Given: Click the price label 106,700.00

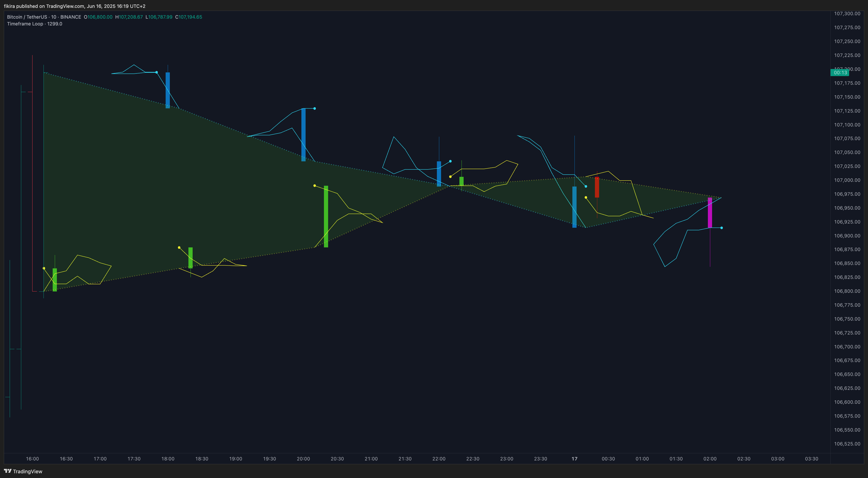Looking at the screenshot, I should coord(847,347).
